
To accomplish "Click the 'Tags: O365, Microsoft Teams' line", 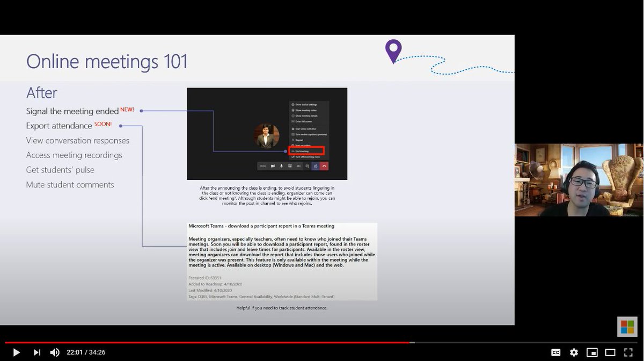I will [261, 297].
